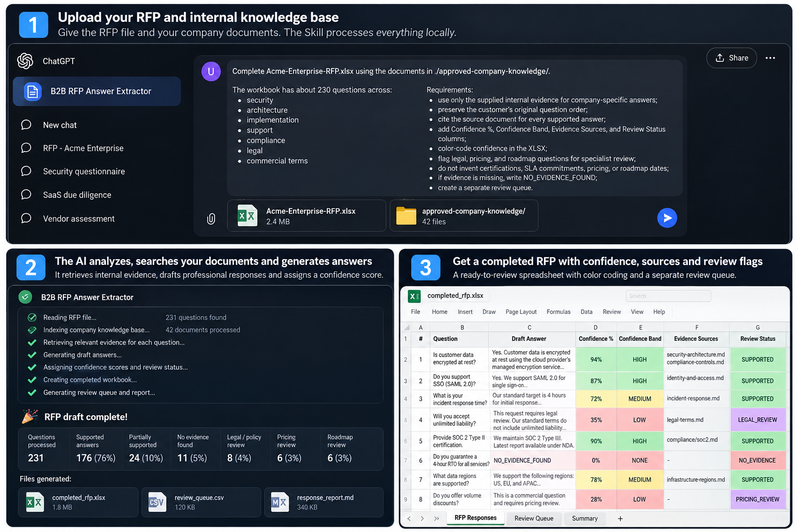Select the PRICING_REVIEW status cell

757,499
